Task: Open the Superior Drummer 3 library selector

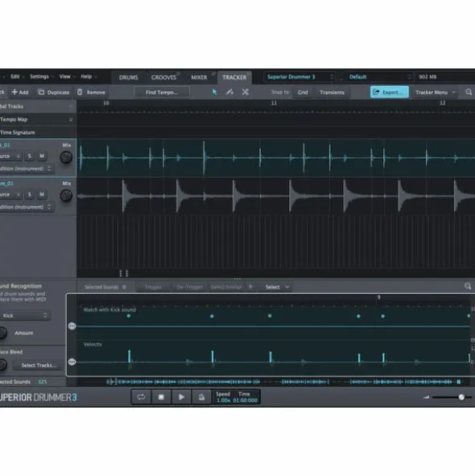Action: pyautogui.click(x=299, y=77)
